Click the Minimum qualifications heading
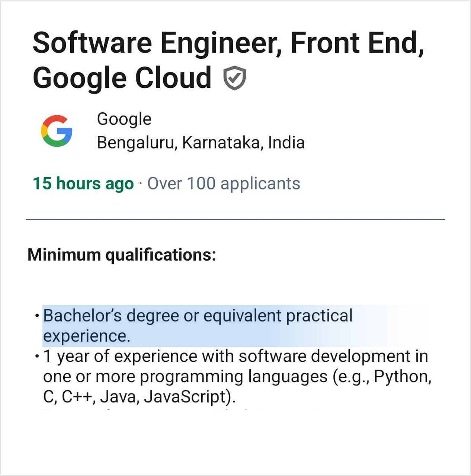This screenshot has height=476, width=471. 122,255
